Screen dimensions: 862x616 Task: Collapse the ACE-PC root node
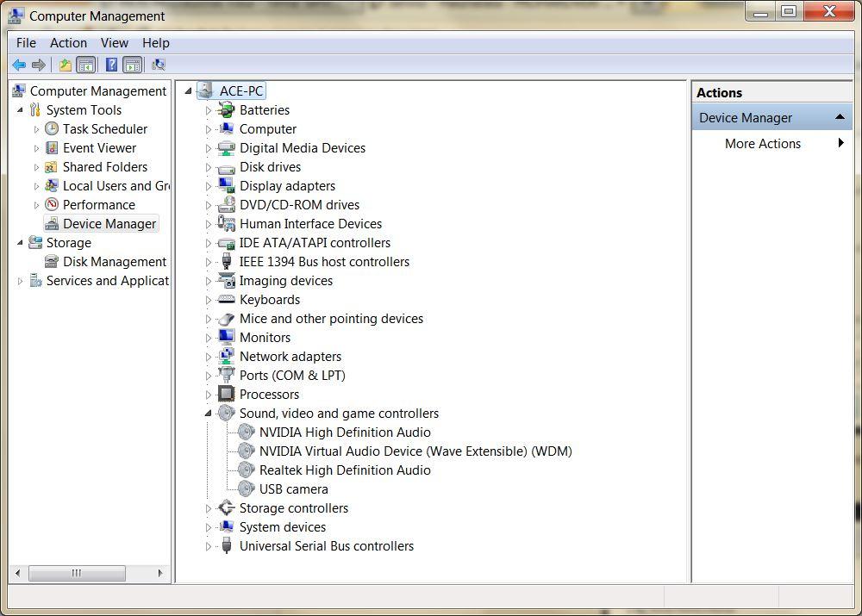[189, 91]
